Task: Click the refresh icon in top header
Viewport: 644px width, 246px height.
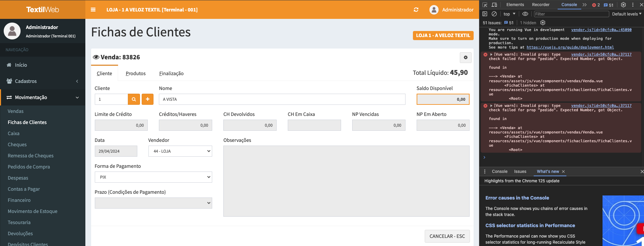Action: [x=416, y=10]
